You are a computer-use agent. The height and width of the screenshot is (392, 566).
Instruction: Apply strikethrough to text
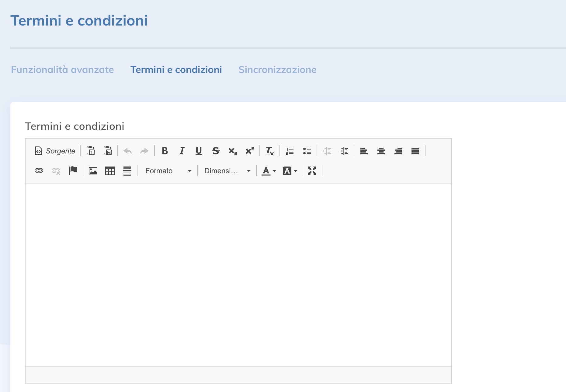click(x=216, y=151)
